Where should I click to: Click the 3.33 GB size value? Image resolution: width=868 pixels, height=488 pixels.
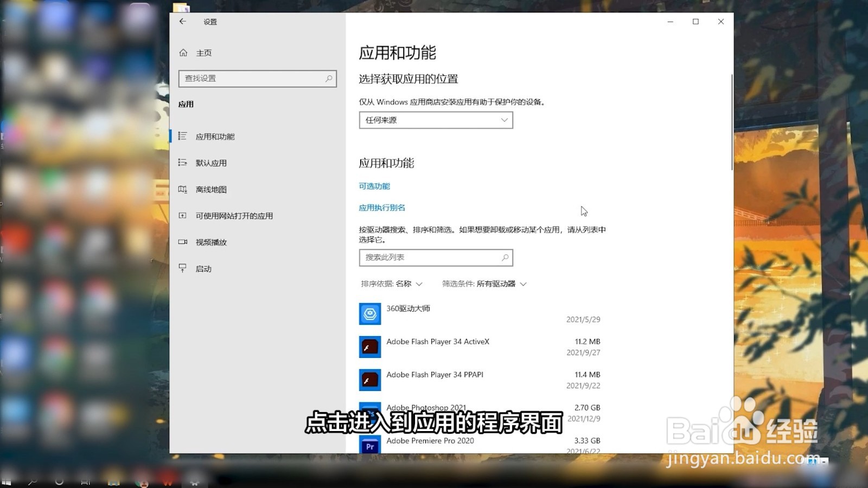click(588, 440)
